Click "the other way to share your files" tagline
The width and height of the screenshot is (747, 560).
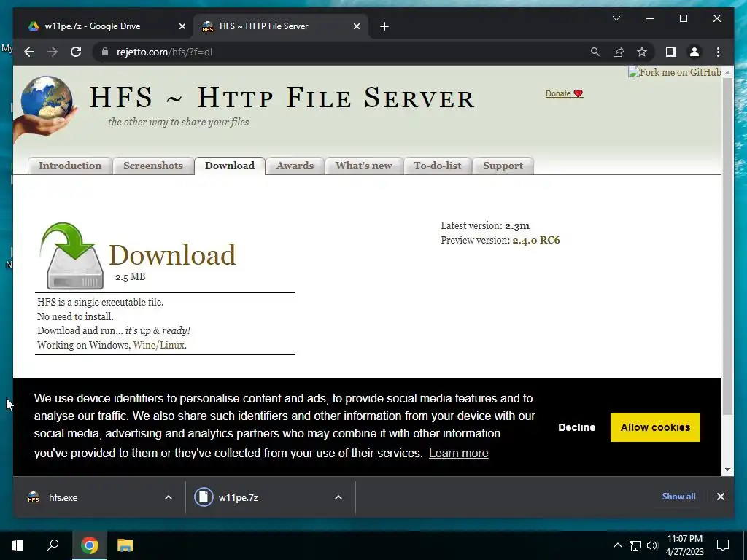coord(178,122)
